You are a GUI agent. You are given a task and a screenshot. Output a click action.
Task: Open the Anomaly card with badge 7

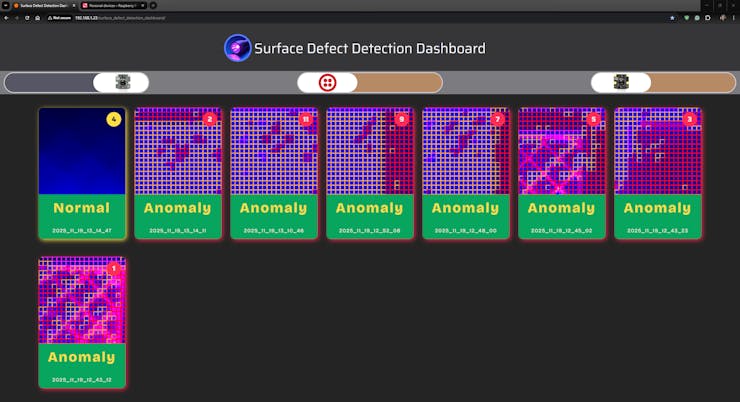(466, 173)
